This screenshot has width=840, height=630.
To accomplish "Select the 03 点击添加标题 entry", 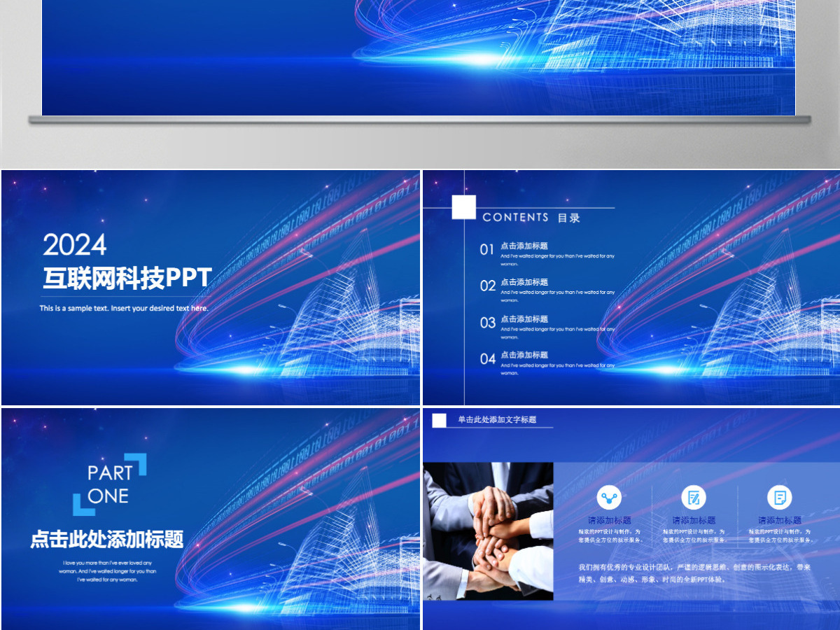I will (x=547, y=327).
